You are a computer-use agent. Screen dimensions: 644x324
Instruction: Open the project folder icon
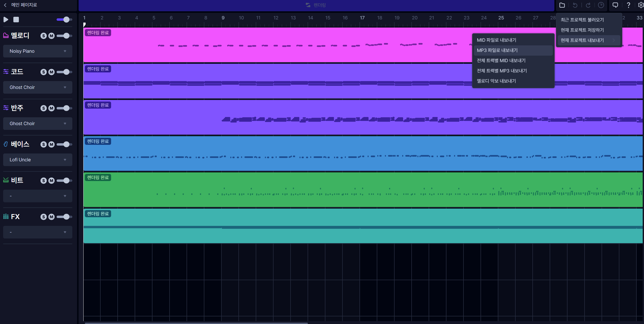pyautogui.click(x=562, y=5)
